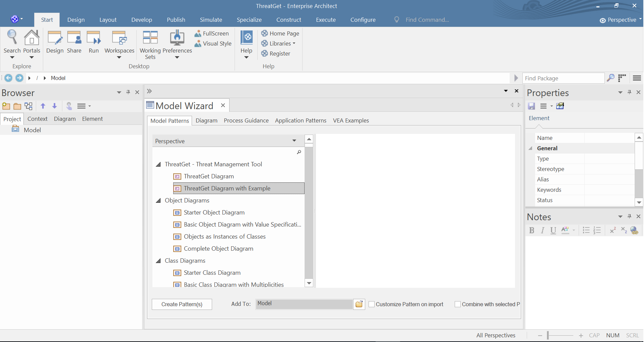Collapse the General section in Properties
Screen dimensions: 644x342
(x=530, y=148)
